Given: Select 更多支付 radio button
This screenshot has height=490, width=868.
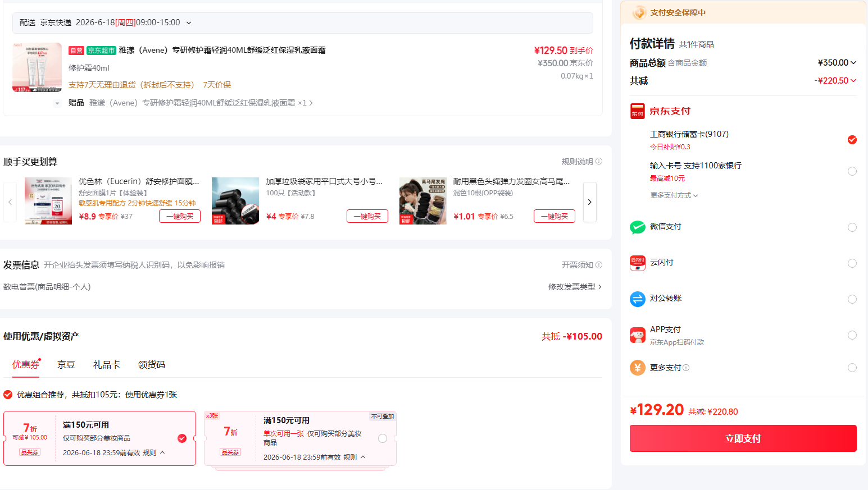Looking at the screenshot, I should [x=852, y=368].
